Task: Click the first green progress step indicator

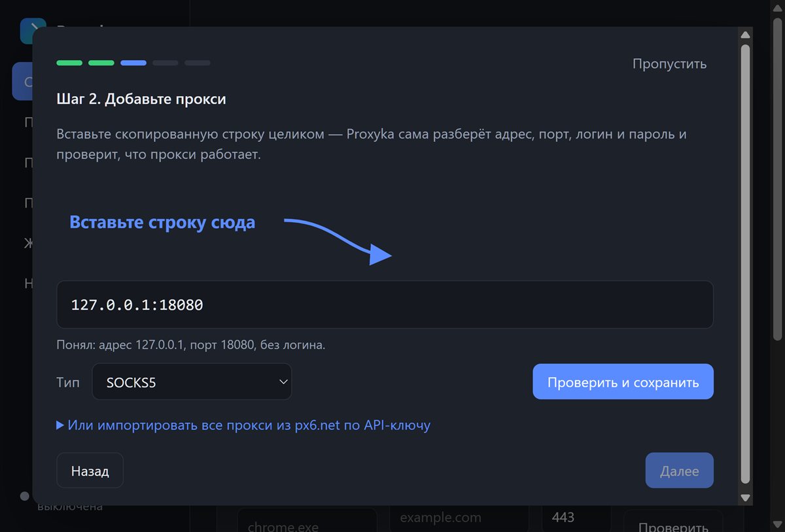Action: click(x=69, y=63)
